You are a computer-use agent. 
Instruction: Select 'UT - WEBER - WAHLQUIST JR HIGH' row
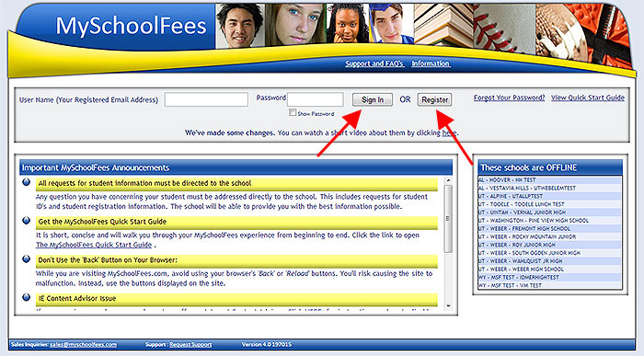[x=549, y=261]
